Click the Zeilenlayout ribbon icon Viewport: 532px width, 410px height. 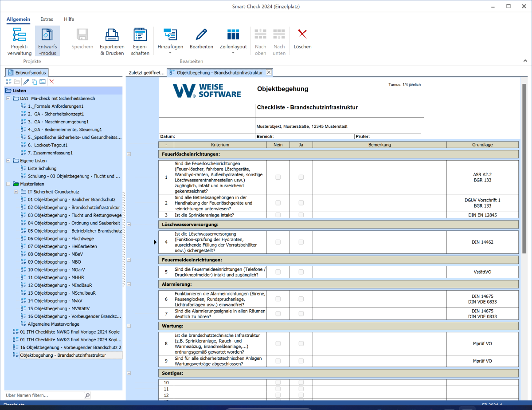point(233,35)
